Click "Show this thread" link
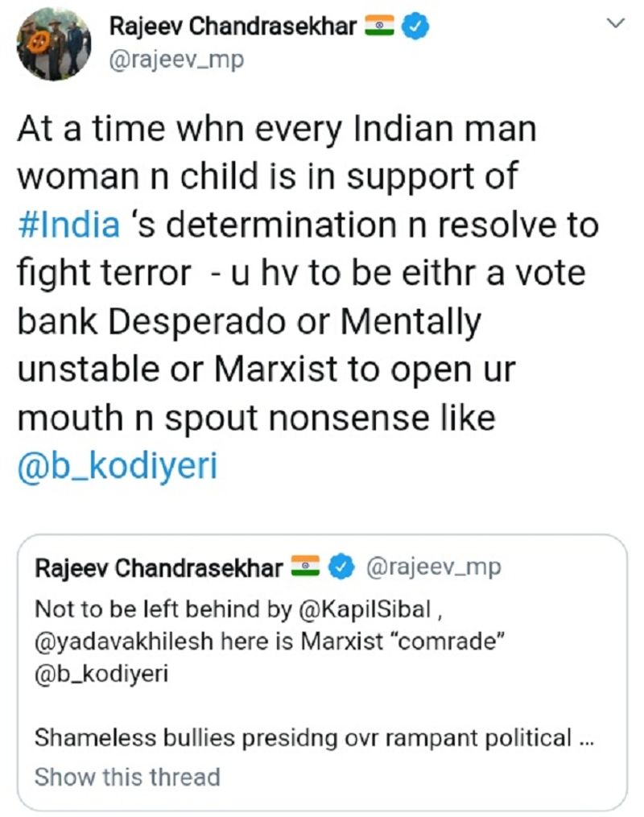The height and width of the screenshot is (817, 644). click(127, 777)
